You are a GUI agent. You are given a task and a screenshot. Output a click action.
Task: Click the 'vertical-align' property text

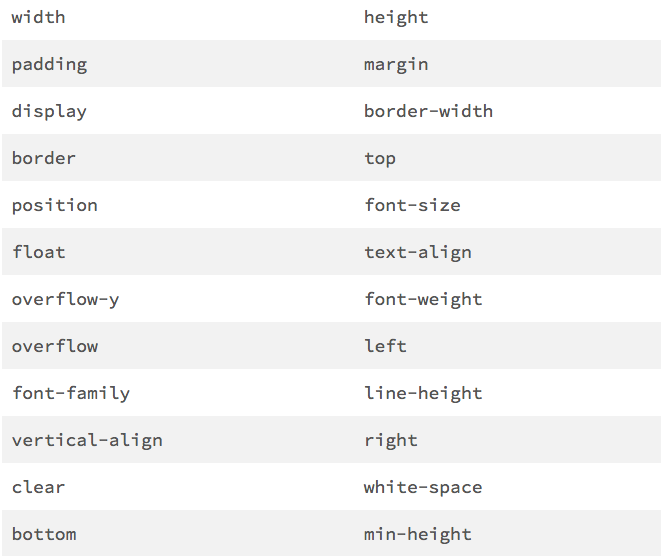pyautogui.click(x=87, y=441)
